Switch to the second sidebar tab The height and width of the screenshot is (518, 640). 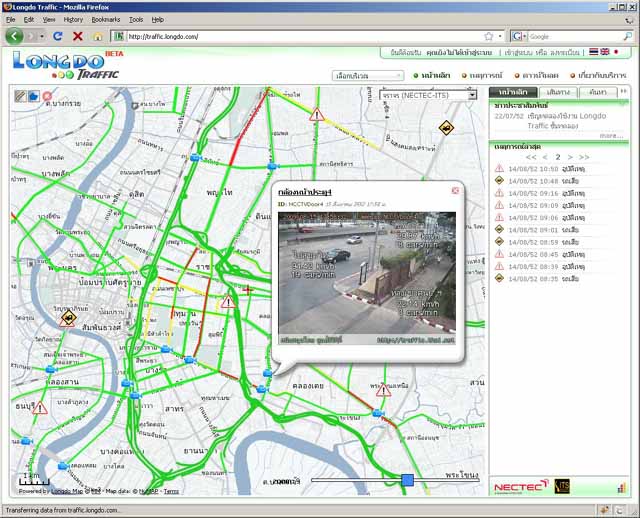point(558,92)
